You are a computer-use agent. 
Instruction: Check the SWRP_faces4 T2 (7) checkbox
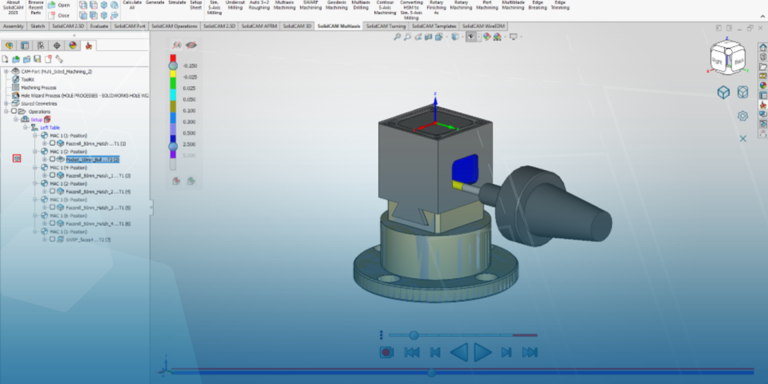coord(52,240)
